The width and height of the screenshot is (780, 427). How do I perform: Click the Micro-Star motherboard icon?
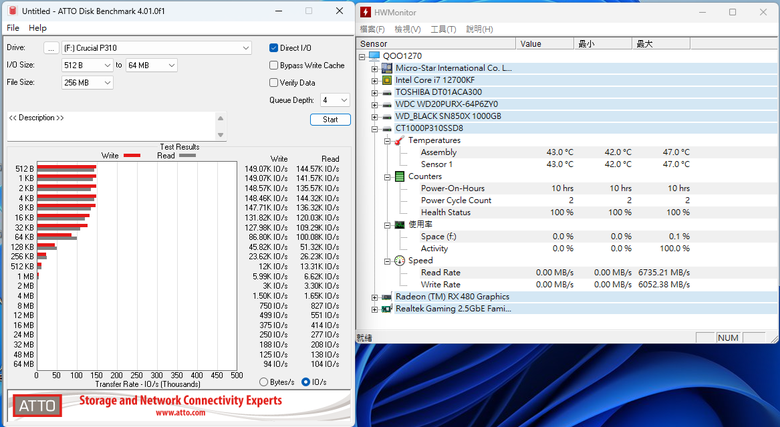[387, 68]
